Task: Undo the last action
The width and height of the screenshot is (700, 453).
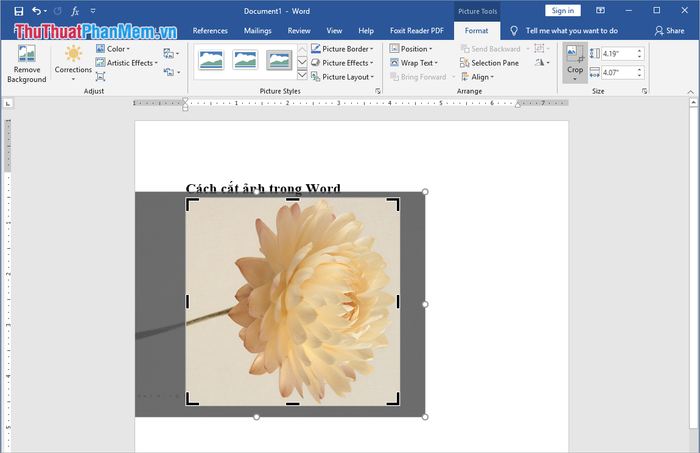Action: (36, 11)
